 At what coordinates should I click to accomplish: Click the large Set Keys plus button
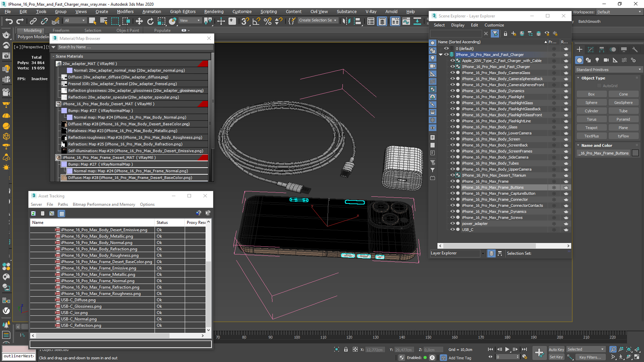[539, 353]
